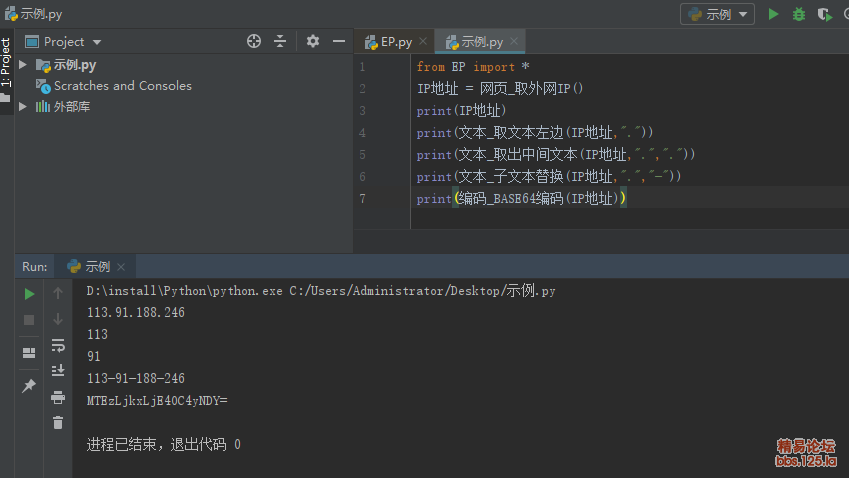Image resolution: width=849 pixels, height=478 pixels.
Task: Expand the 外部库 tree node
Action: pyautogui.click(x=23, y=106)
